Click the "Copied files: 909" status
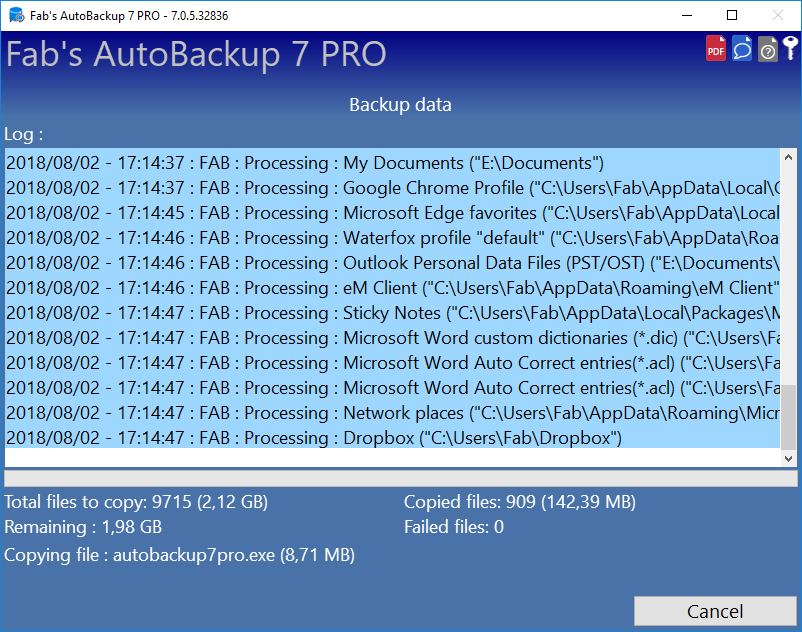802x632 pixels. pyautogui.click(x=520, y=502)
